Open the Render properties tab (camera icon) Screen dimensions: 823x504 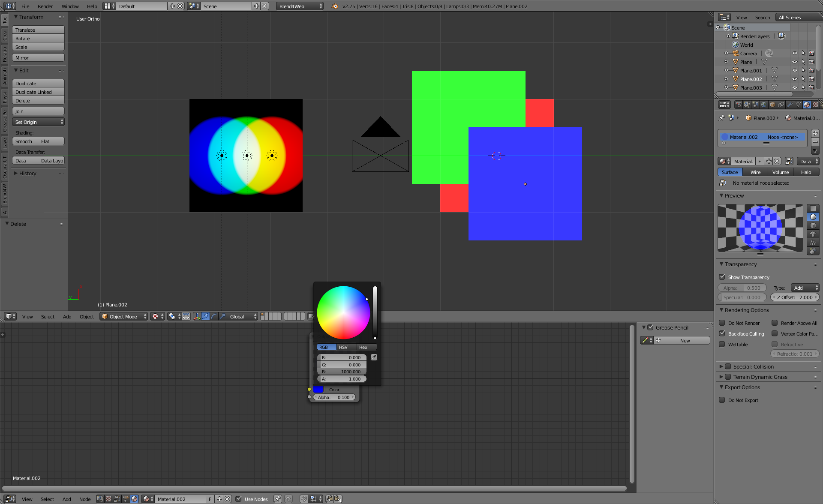(x=738, y=104)
